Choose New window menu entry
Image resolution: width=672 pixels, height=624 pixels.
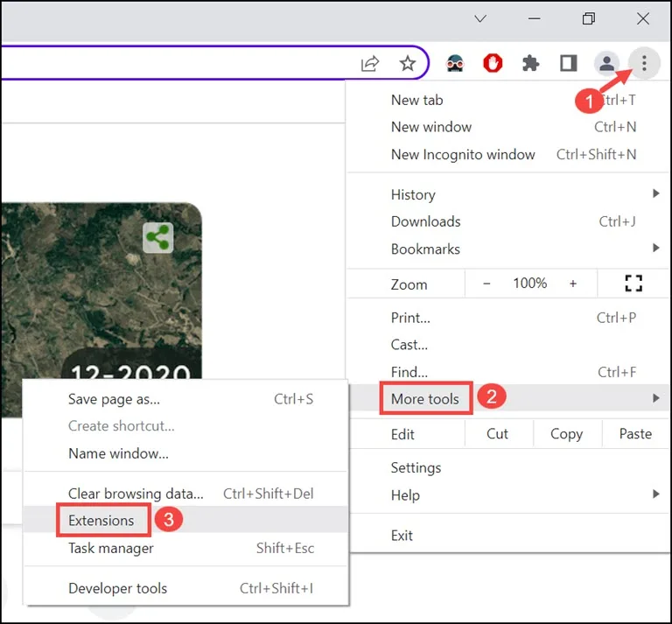click(507, 127)
